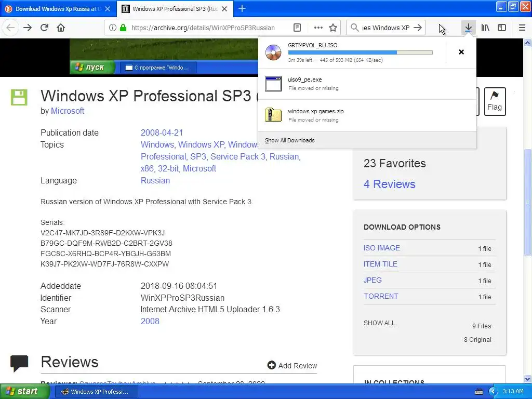Select Windows XP Professi... taskbar button
The width and height of the screenshot is (532, 399).
pyautogui.click(x=96, y=392)
